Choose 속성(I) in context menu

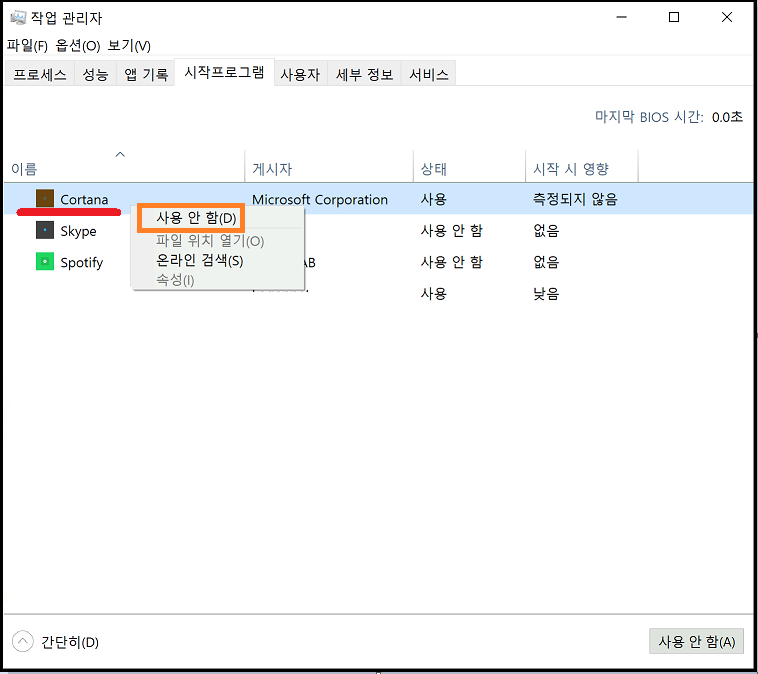pyautogui.click(x=175, y=279)
